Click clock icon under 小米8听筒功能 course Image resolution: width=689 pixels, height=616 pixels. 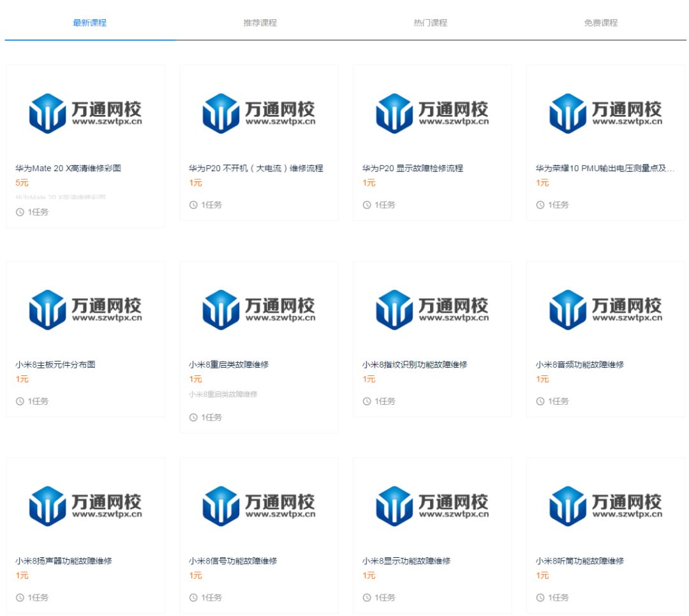pyautogui.click(x=540, y=597)
